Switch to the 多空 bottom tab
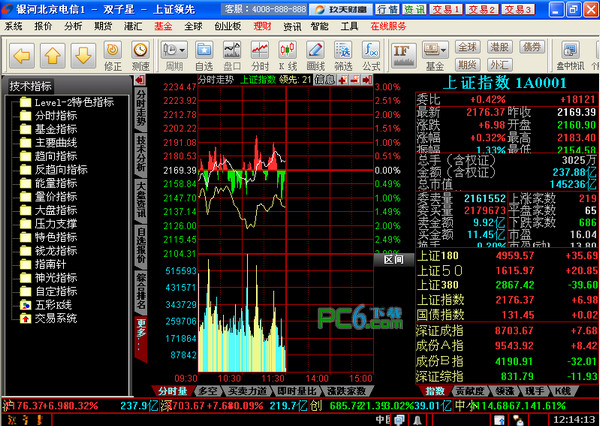Viewport: 600px width, 426px height. click(208, 391)
